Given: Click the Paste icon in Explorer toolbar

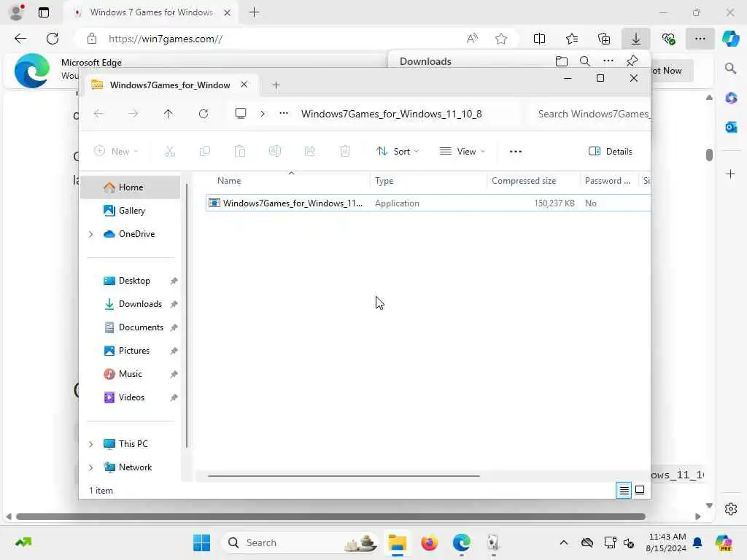Looking at the screenshot, I should click(239, 152).
